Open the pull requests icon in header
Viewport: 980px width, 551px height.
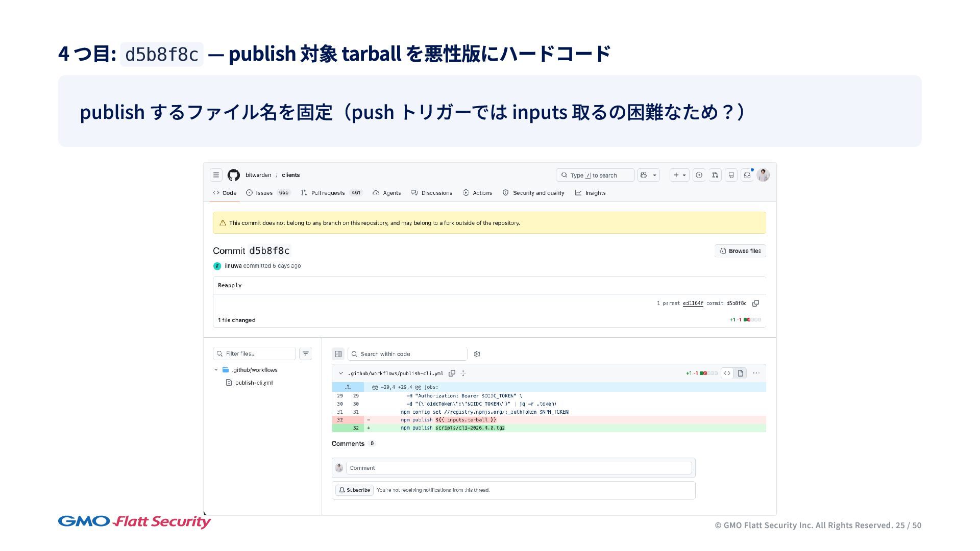715,175
